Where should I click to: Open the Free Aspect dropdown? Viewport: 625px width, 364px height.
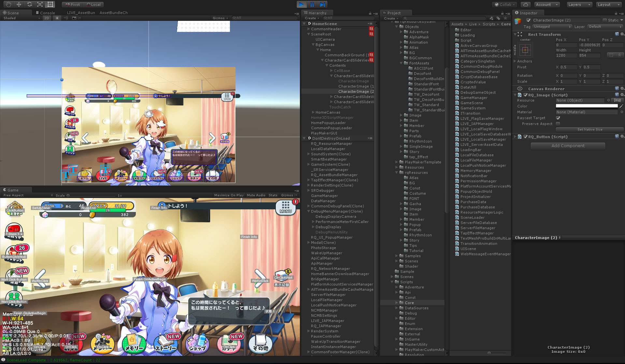click(x=28, y=195)
